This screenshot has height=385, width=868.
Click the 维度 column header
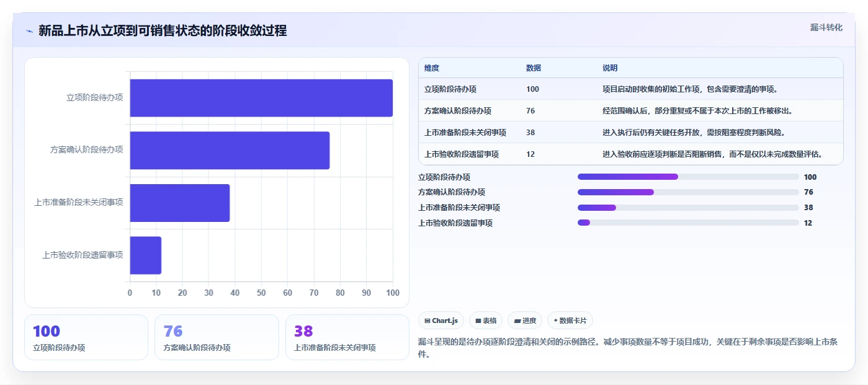(x=432, y=68)
